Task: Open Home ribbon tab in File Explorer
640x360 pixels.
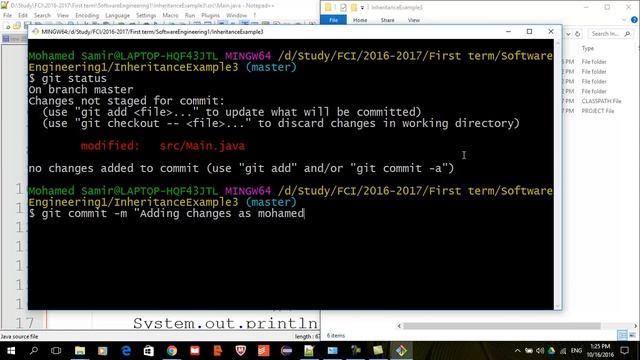Action: [x=360, y=20]
